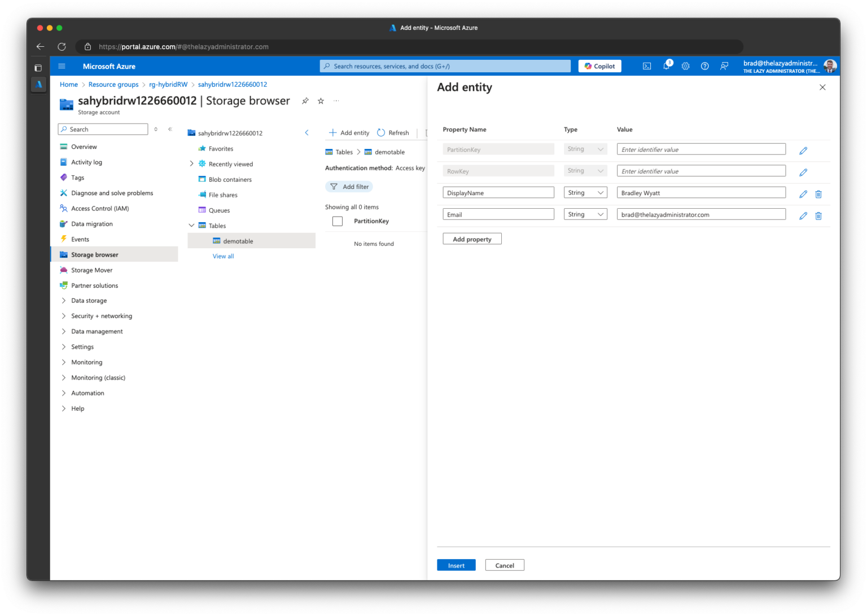
Task: Go back in the browser
Action: click(40, 47)
